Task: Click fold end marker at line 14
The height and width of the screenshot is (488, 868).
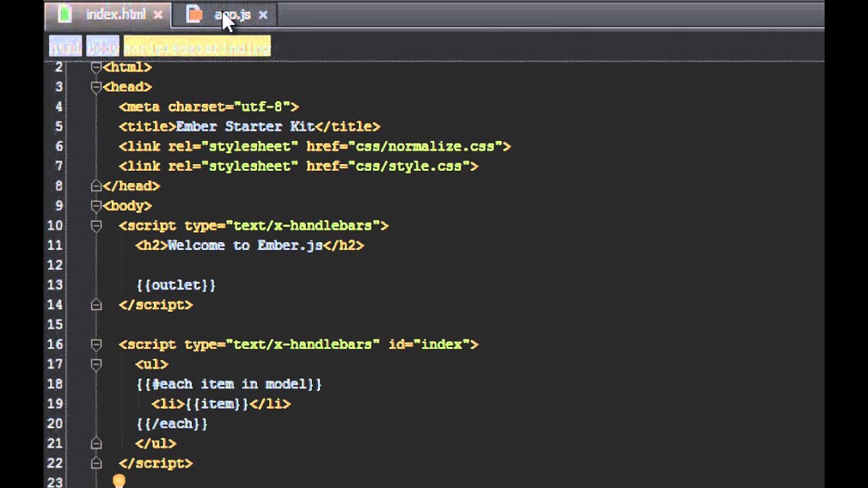Action: pyautogui.click(x=96, y=304)
